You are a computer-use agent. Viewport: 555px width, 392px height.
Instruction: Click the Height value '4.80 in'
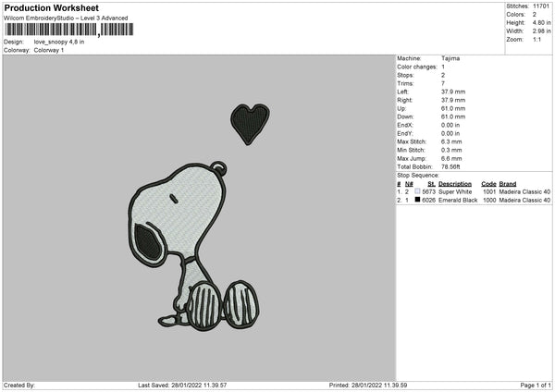click(x=541, y=22)
